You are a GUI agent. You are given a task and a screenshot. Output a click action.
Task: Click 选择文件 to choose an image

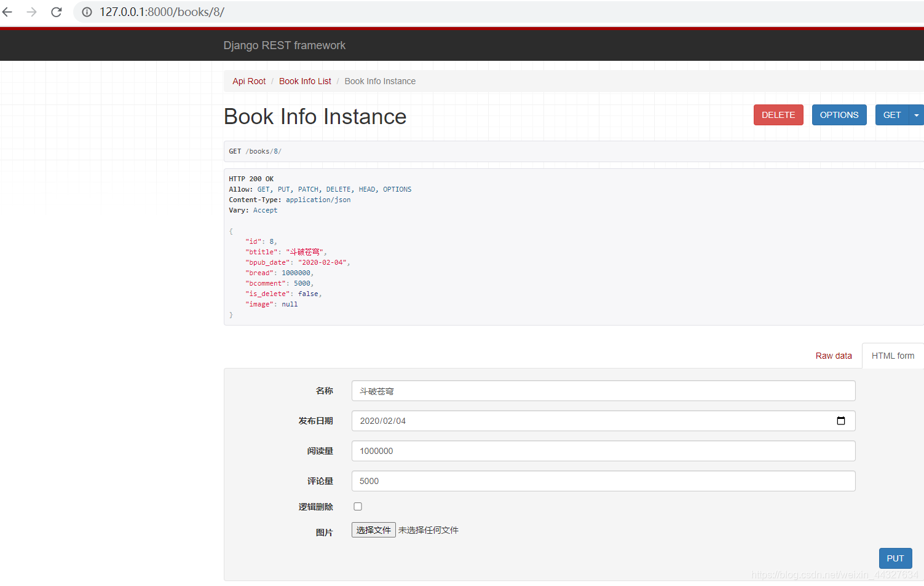373,530
